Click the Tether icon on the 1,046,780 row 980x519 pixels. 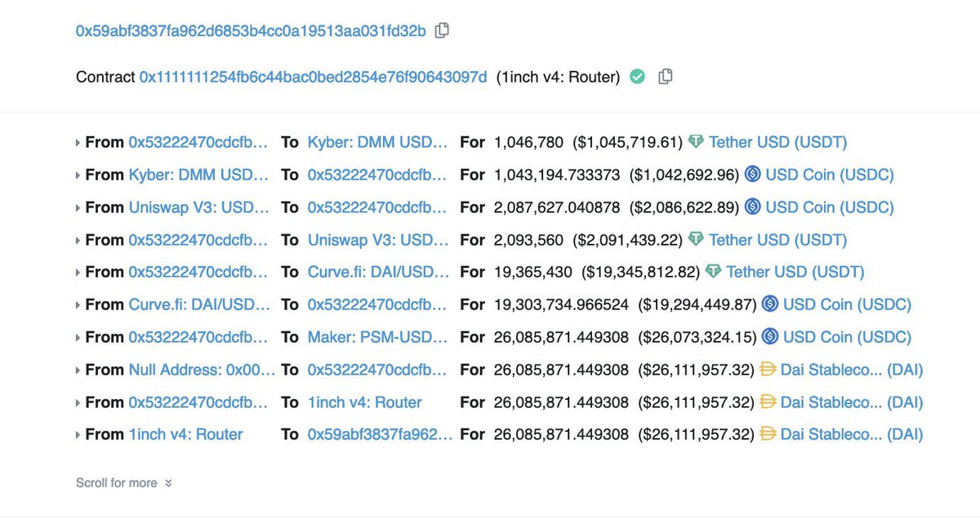696,142
